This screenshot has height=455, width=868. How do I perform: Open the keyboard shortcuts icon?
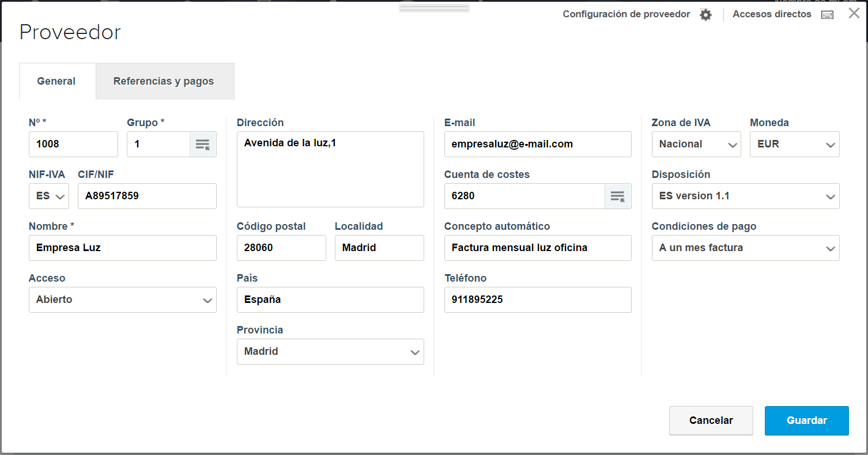coord(827,15)
